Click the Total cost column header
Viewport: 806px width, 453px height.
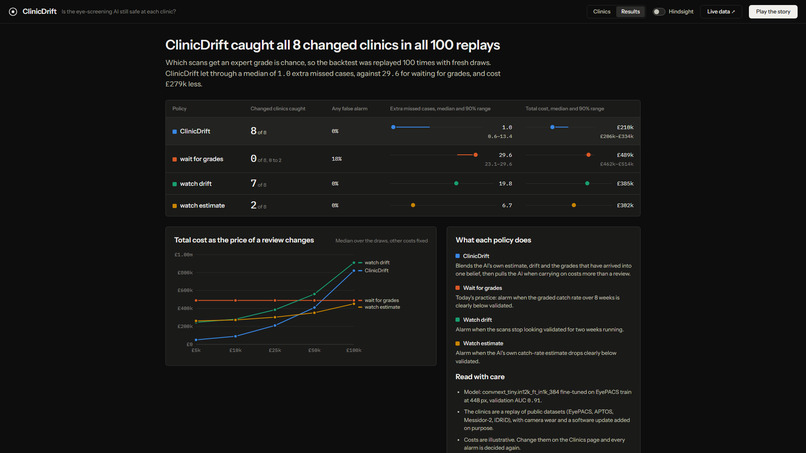pos(564,109)
